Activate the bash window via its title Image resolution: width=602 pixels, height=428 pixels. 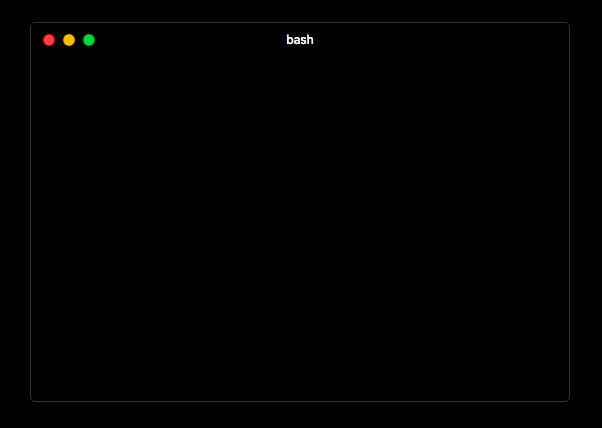coord(300,40)
